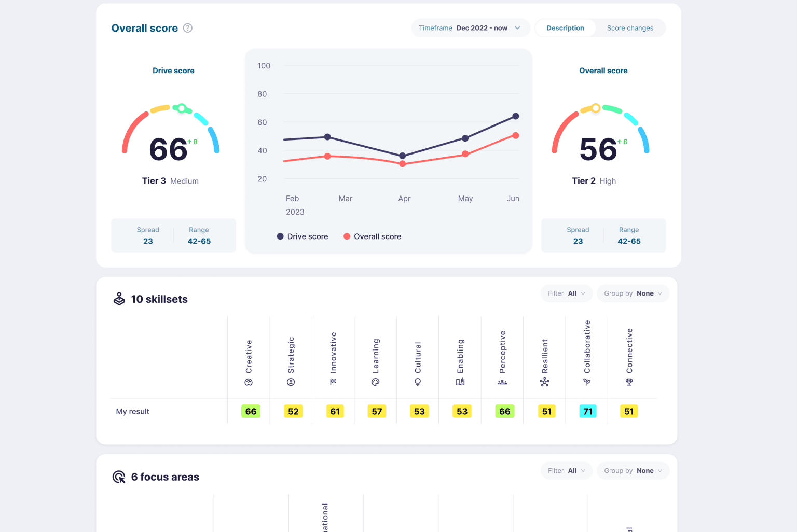Click the Perceptive column header label

(x=502, y=352)
